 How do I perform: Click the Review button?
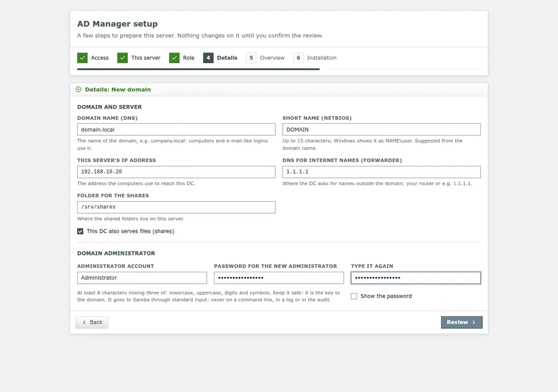point(462,322)
